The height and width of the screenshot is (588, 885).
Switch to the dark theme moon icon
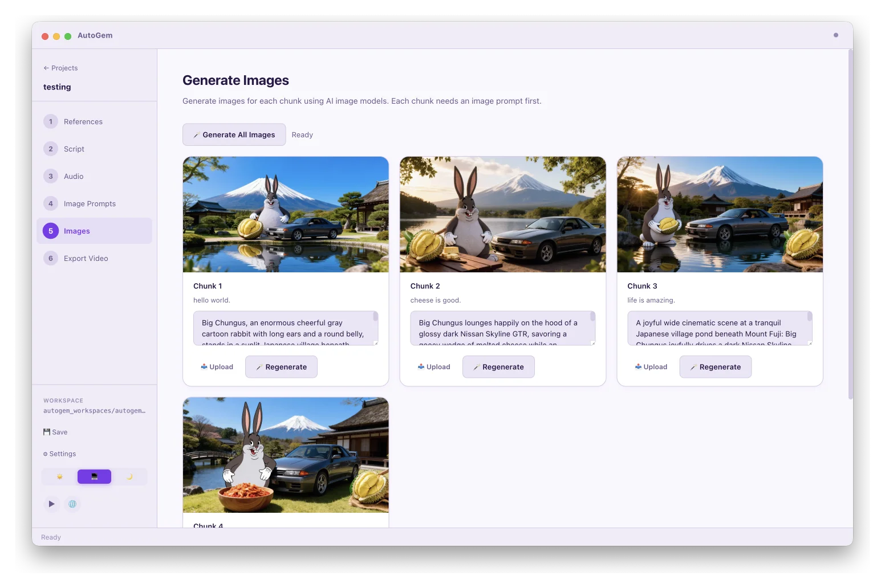129,476
